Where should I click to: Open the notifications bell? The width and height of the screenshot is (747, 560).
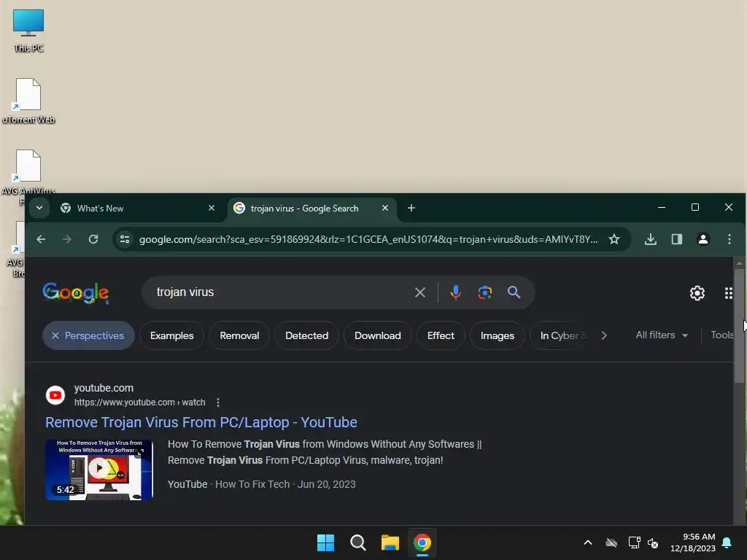(x=727, y=542)
